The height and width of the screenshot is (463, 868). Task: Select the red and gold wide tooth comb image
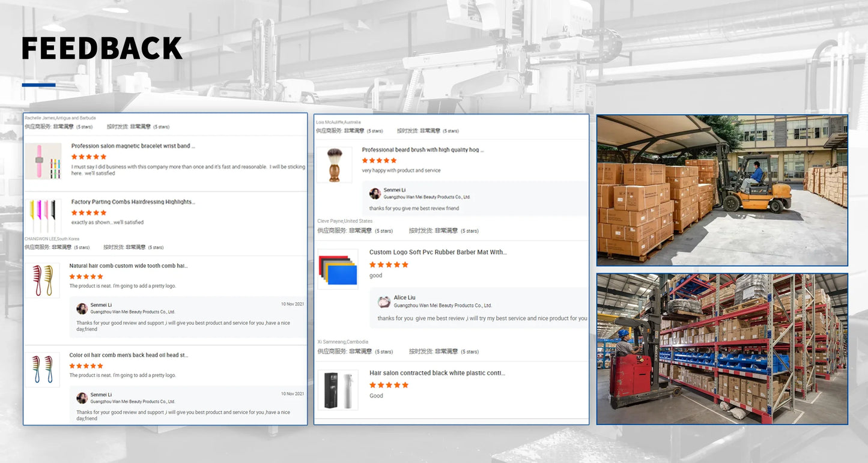[x=43, y=280]
